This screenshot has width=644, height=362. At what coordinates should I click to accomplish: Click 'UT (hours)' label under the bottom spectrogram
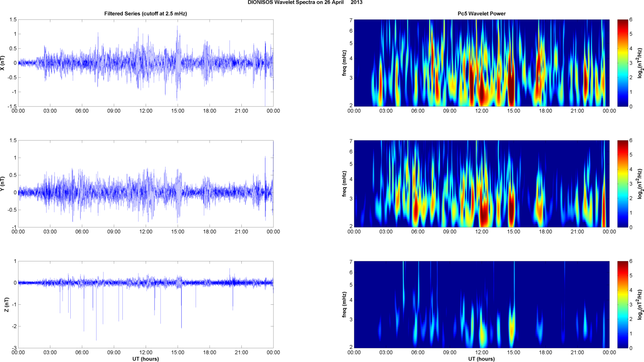click(481, 359)
